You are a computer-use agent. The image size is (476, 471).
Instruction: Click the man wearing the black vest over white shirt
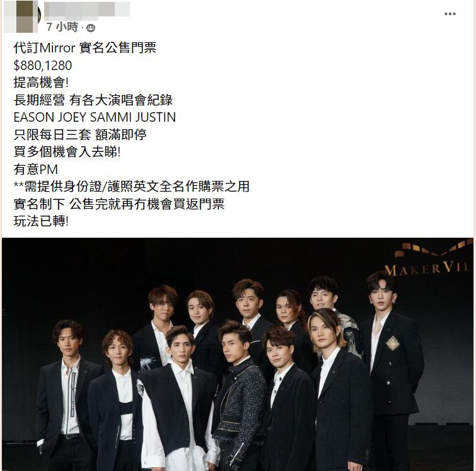(x=177, y=401)
